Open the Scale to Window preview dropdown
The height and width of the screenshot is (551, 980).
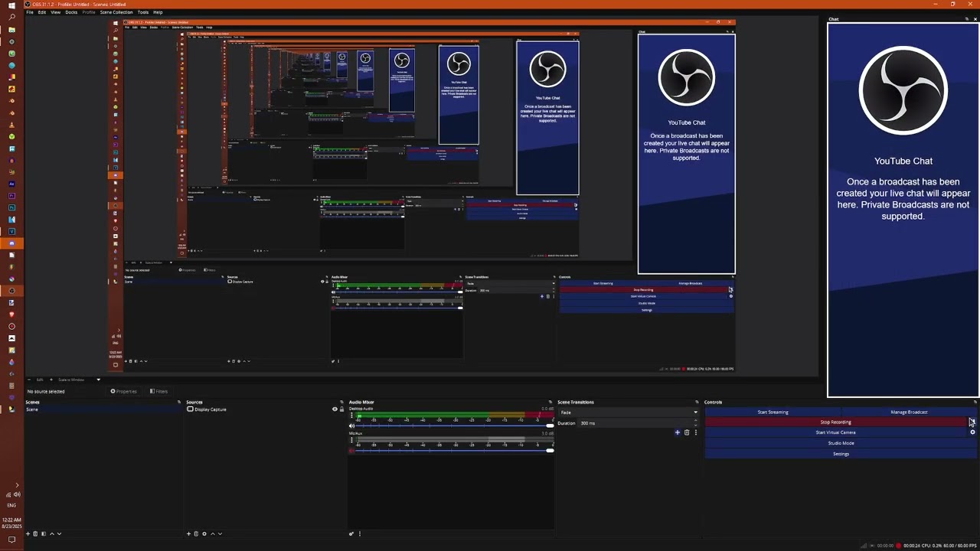point(78,380)
